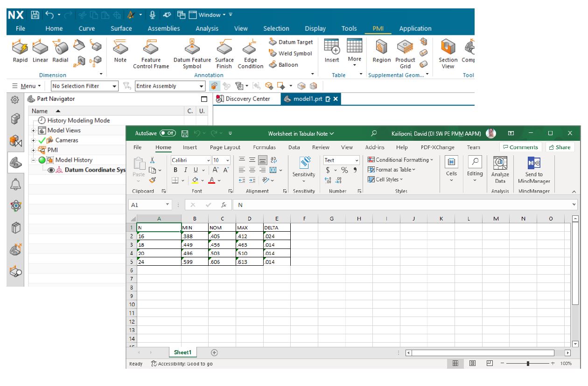
Task: Open the Calibri font name dropdown
Action: (208, 160)
